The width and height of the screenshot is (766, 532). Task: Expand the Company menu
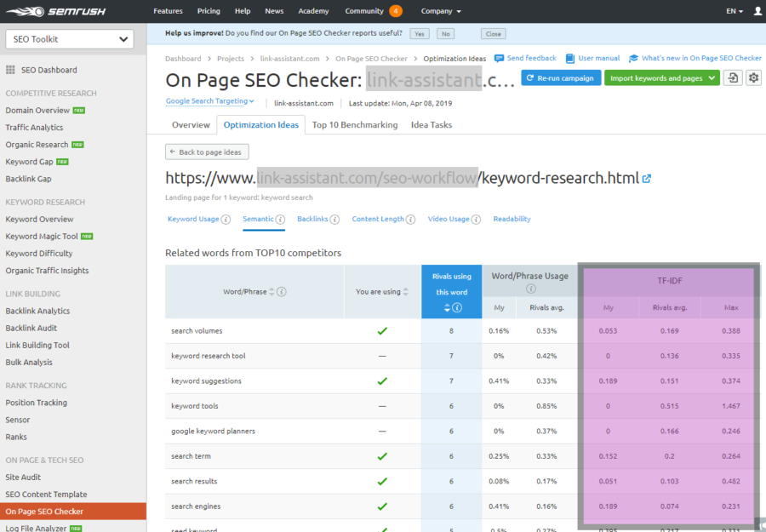coord(441,11)
